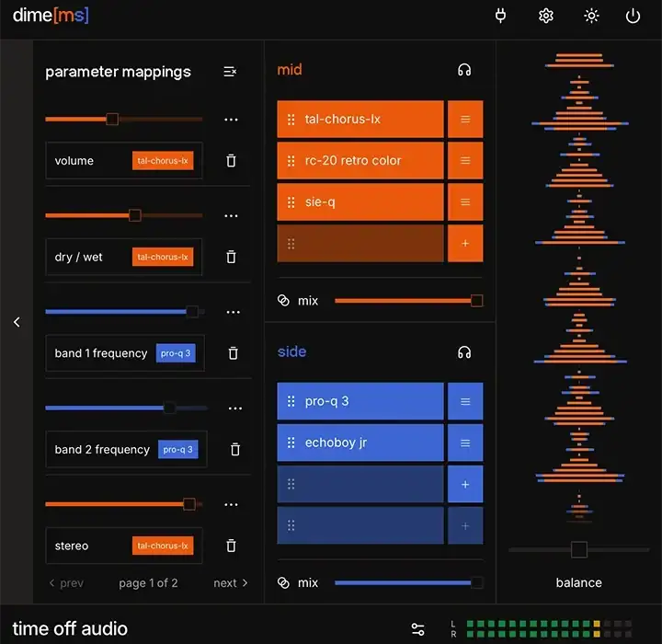Click the tal-chorus-lx tag on dry / wet
Image resolution: width=662 pixels, height=644 pixels.
click(163, 257)
